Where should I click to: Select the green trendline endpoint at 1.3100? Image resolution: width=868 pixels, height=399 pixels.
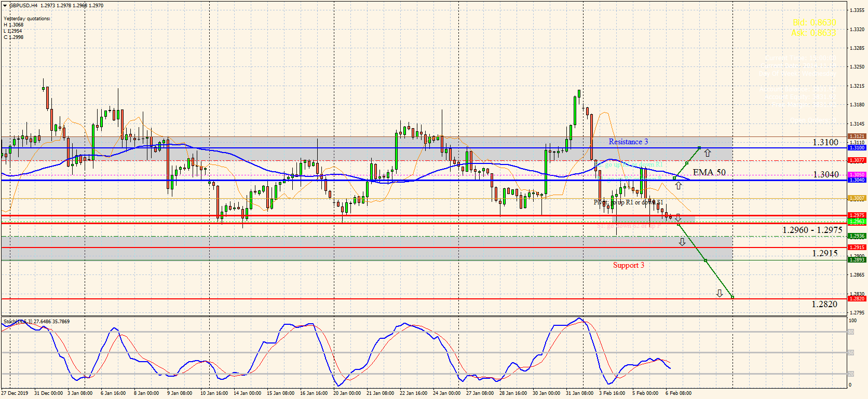(x=700, y=148)
